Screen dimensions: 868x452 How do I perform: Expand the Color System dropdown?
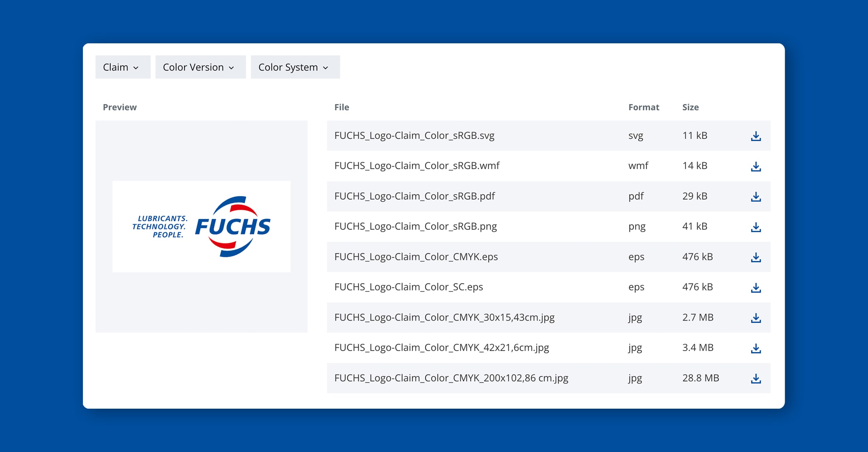click(295, 67)
